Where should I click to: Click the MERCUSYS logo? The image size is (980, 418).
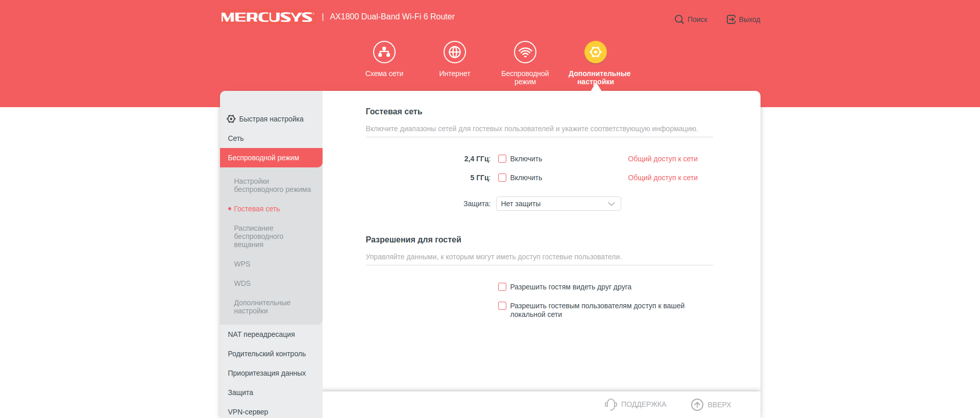[267, 17]
